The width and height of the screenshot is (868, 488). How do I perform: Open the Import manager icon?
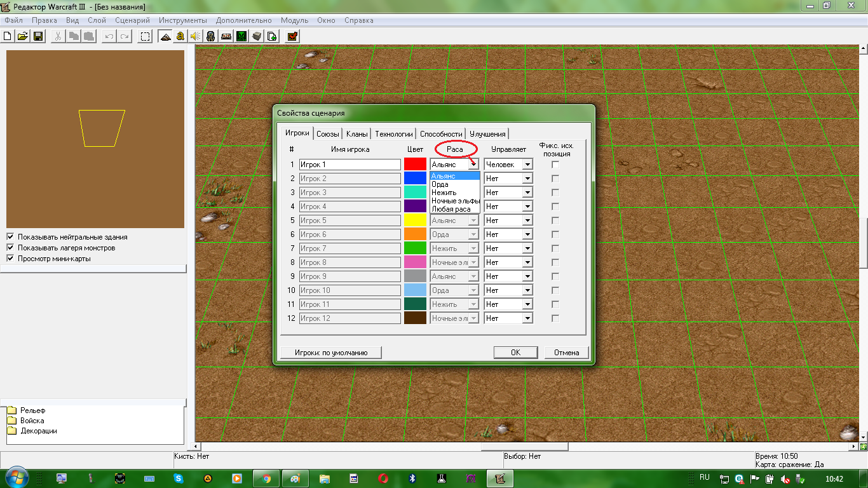(272, 36)
